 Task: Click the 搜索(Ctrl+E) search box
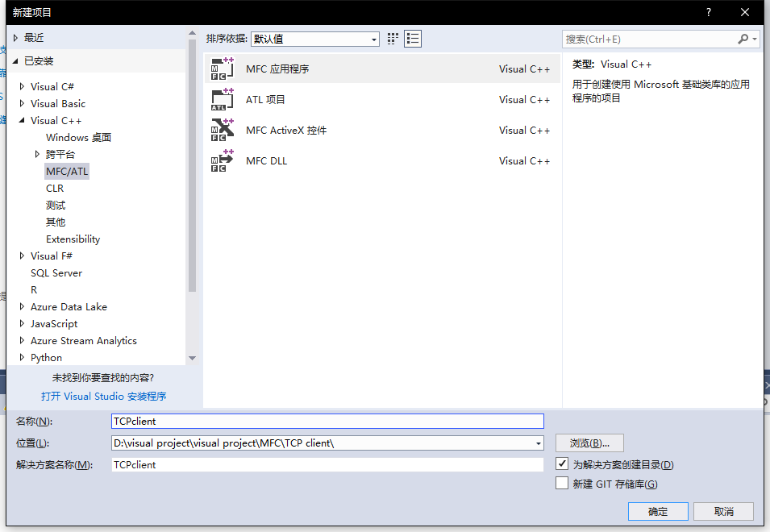(649, 39)
